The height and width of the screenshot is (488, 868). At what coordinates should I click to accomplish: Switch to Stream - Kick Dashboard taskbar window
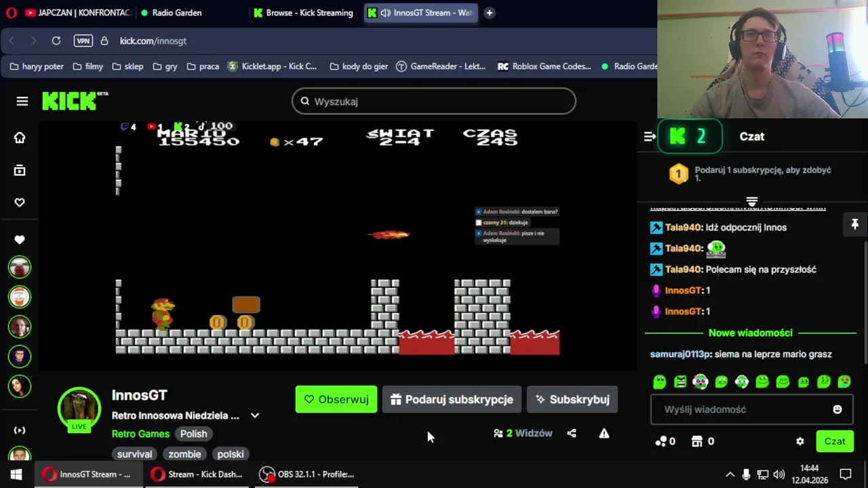point(197,474)
